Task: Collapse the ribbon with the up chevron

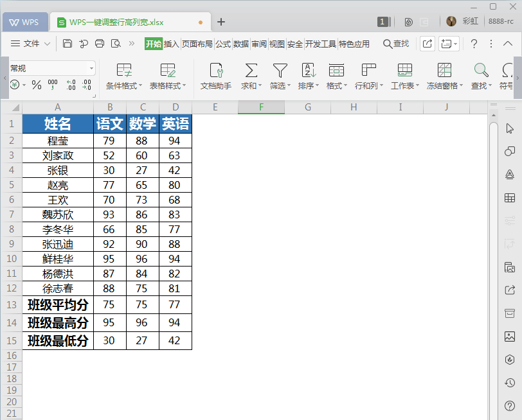Action: (508, 44)
